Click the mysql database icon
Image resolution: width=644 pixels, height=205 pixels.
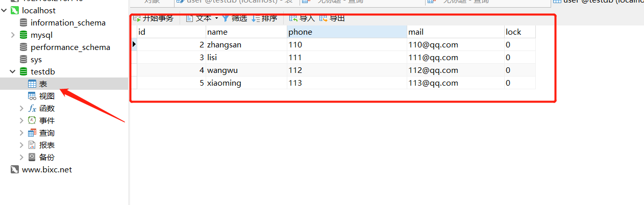click(23, 35)
